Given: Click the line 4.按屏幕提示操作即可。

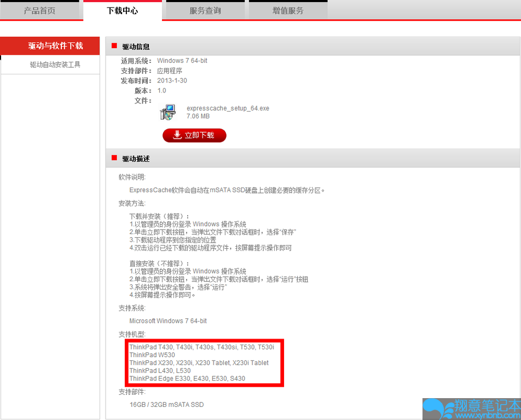Looking at the screenshot, I should pos(162,295).
